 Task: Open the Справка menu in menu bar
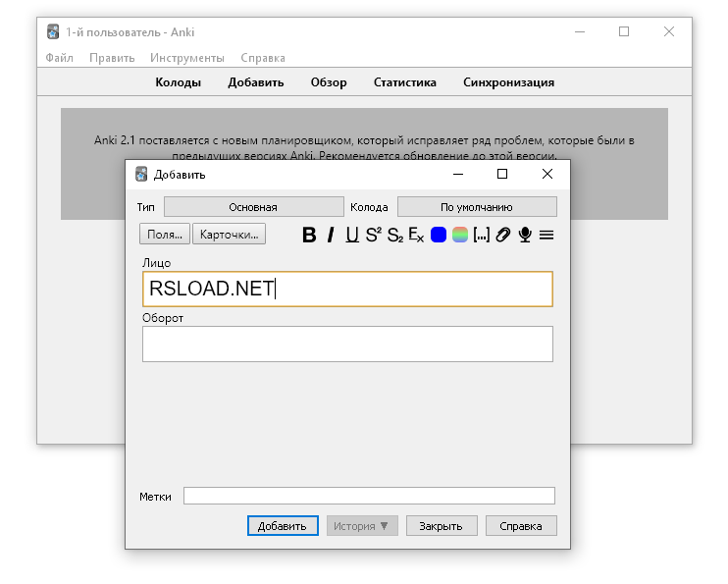[263, 58]
